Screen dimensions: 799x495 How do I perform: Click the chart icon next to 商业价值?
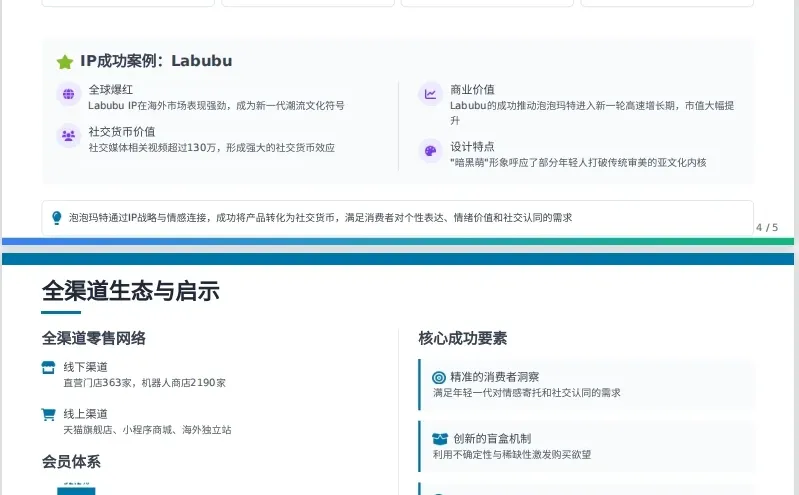click(x=431, y=94)
